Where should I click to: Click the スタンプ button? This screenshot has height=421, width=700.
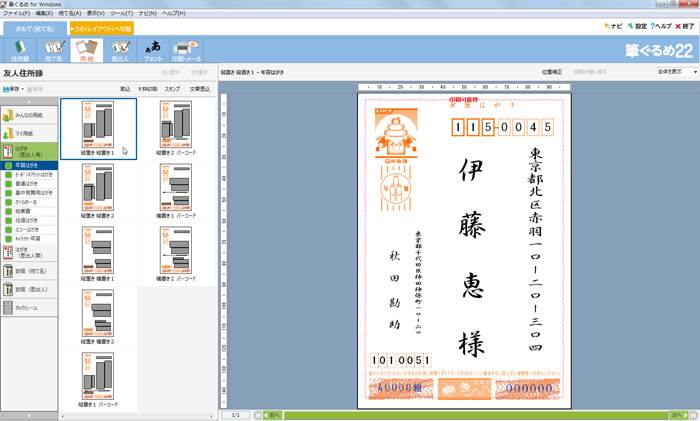[172, 89]
